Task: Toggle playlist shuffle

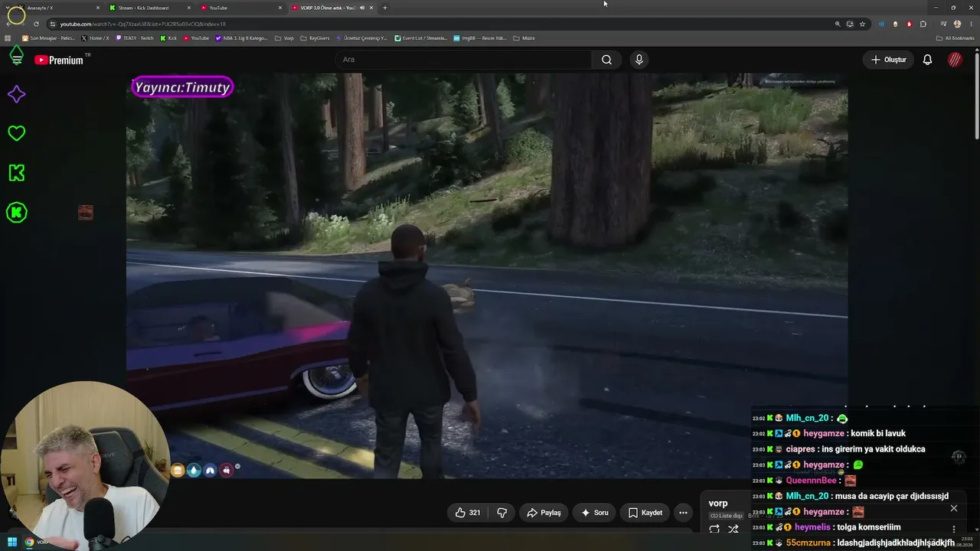Action: 733,529
